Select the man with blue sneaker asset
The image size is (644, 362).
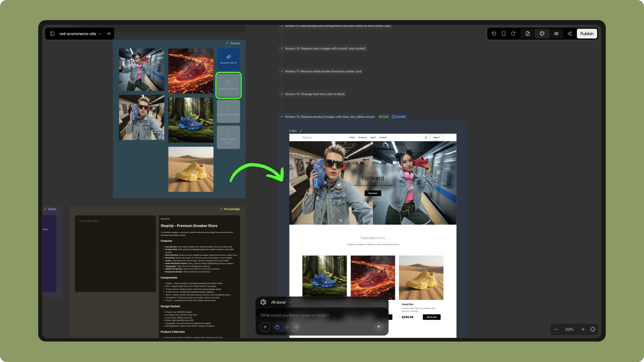coord(142,117)
